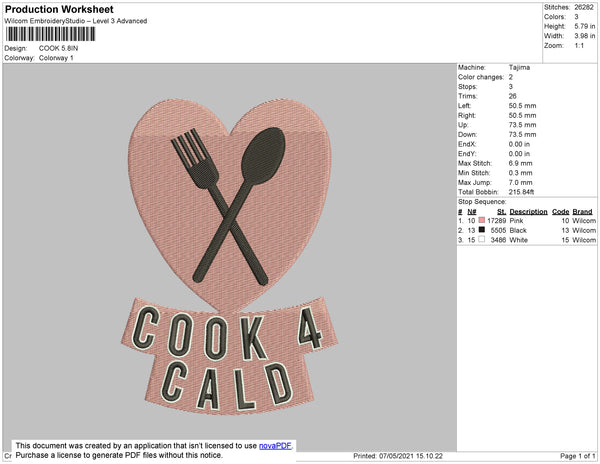Viewport: 600px width, 464px height.
Task: Click the 'Pink' description in row 1
Action: point(516,221)
